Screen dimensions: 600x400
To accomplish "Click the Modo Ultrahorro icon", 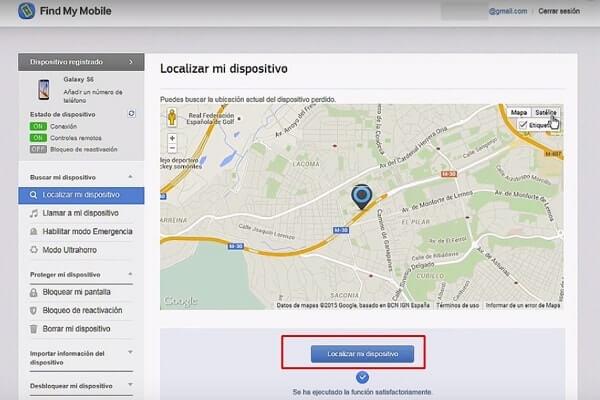I will pos(34,250).
